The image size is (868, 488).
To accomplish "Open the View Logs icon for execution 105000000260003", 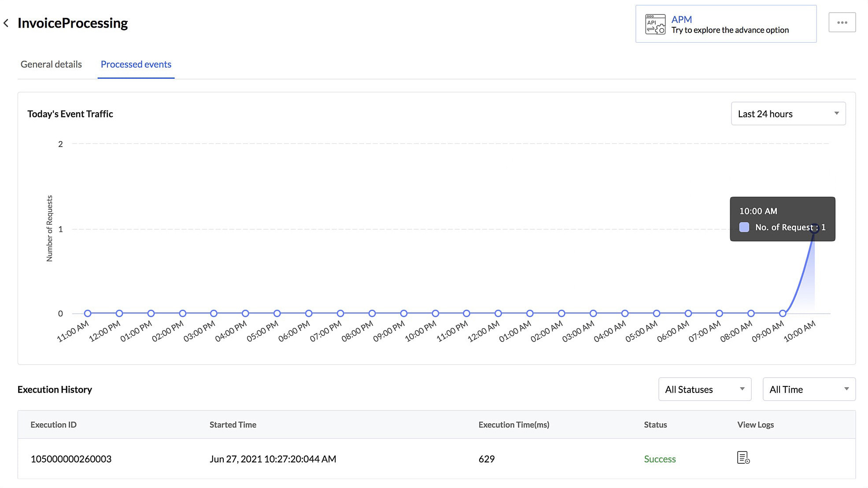I will (743, 458).
